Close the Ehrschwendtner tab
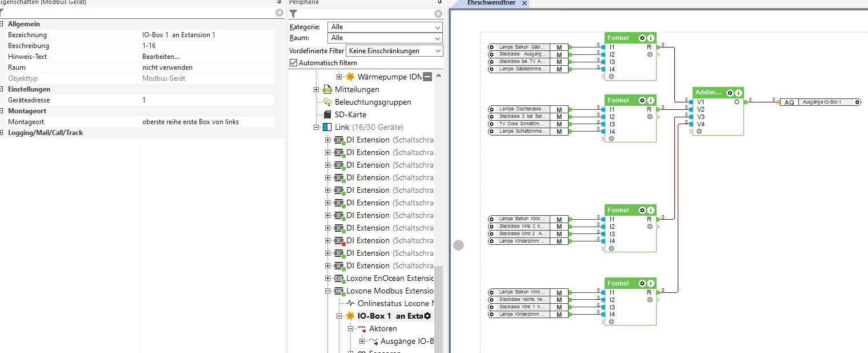This screenshot has height=353, width=868. tap(525, 3)
